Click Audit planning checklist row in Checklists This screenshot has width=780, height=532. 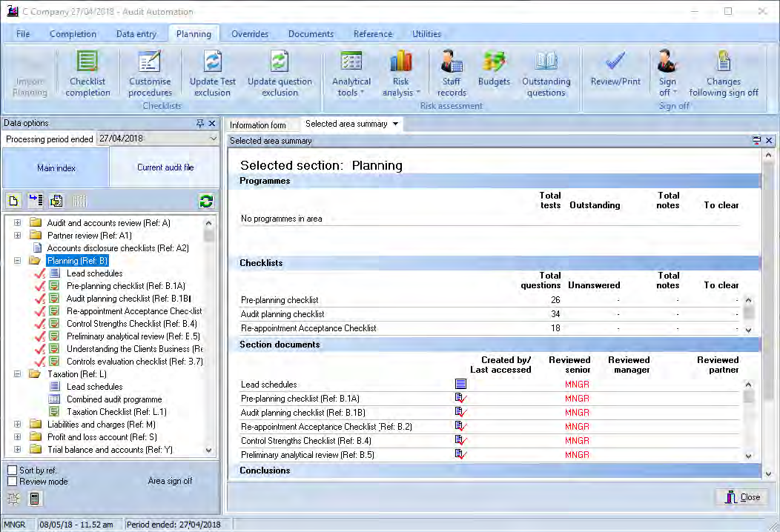coord(490,313)
